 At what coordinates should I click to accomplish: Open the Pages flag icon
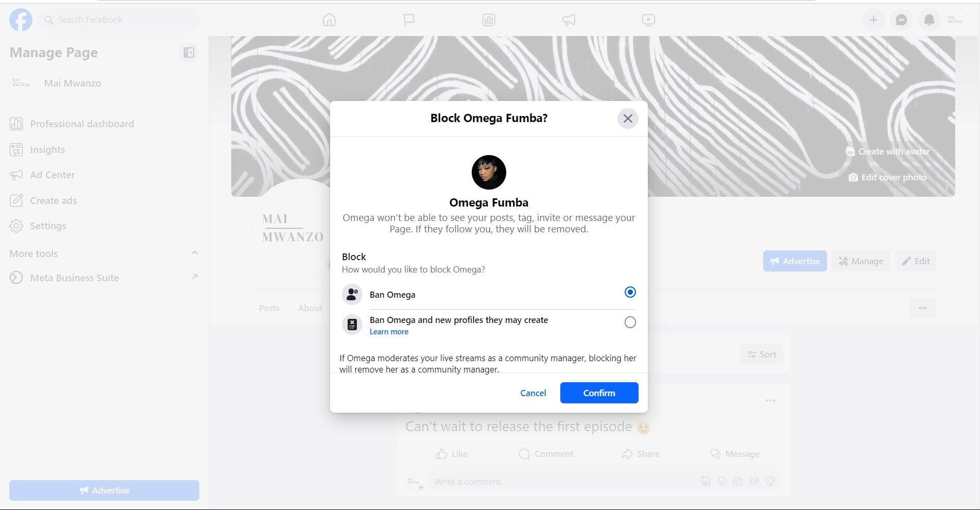click(409, 20)
